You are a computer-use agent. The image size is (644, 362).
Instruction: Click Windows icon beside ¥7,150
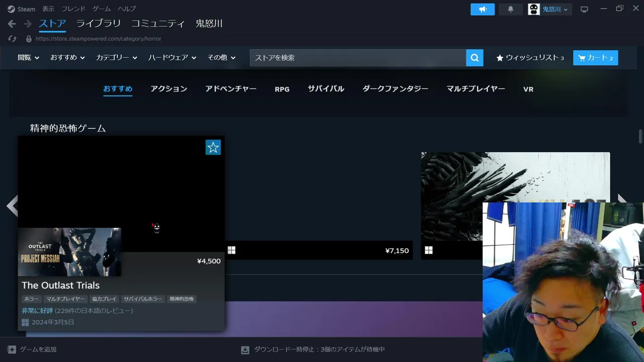(x=231, y=250)
